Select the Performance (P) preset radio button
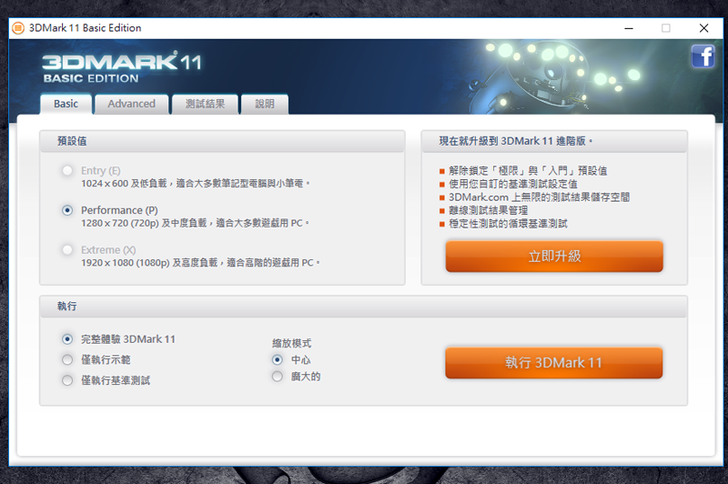 tap(67, 210)
